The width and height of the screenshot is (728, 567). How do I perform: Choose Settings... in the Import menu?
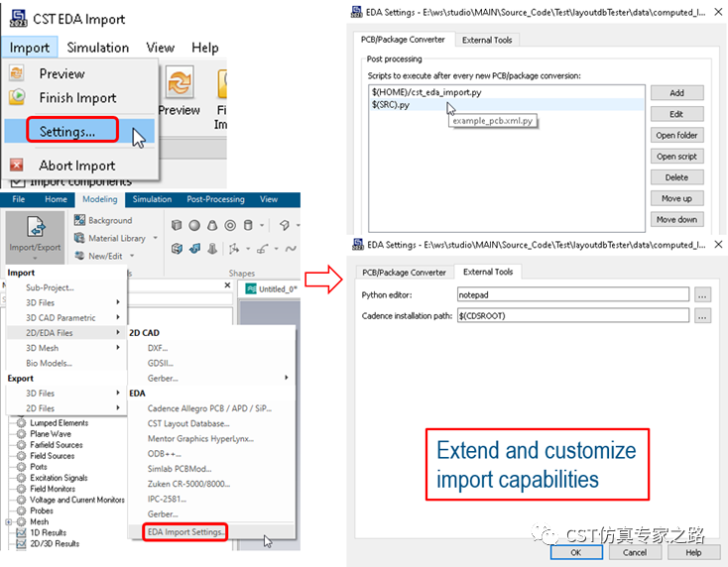pyautogui.click(x=79, y=131)
